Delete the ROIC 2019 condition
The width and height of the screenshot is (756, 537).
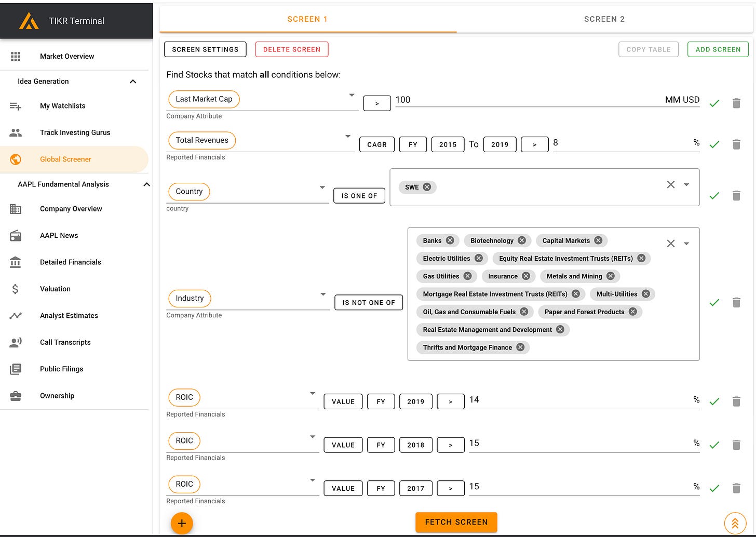tap(736, 401)
